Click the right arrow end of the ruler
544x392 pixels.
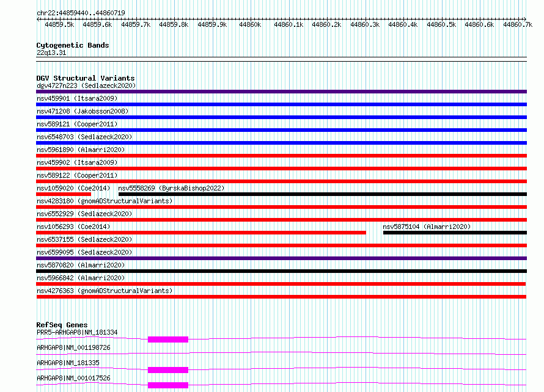coord(524,19)
